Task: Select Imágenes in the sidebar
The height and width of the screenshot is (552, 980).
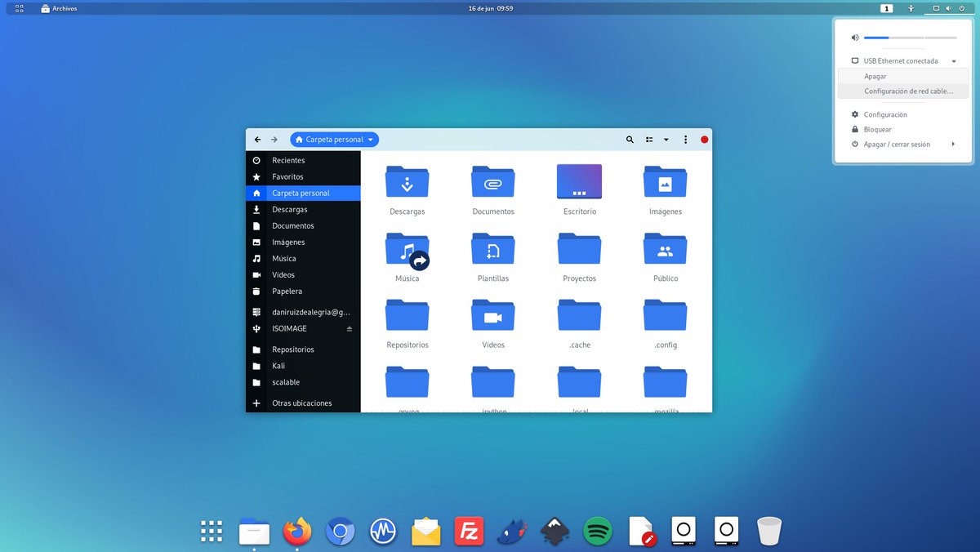Action: click(303, 243)
